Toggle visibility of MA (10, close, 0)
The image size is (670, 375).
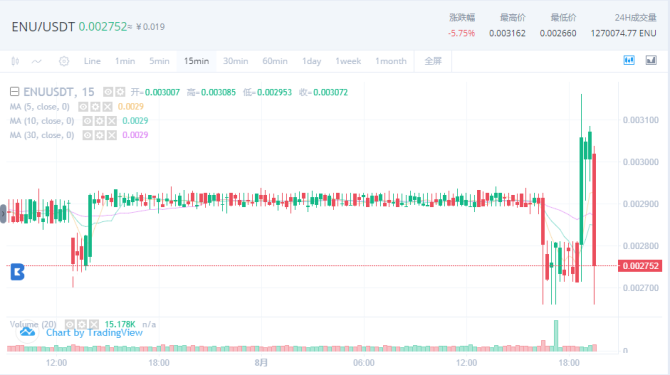[x=88, y=121]
